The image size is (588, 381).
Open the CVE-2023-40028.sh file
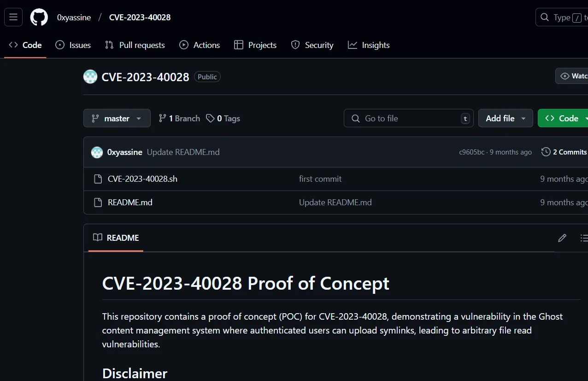[x=142, y=179]
